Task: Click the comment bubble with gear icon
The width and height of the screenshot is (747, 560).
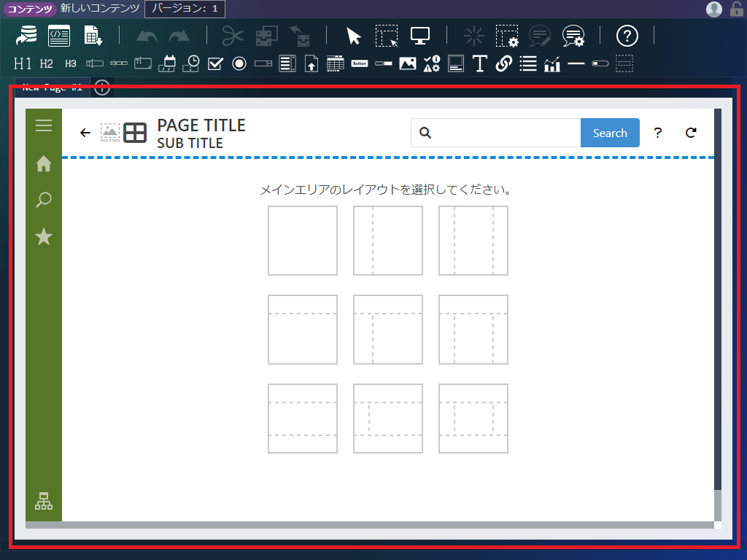Action: point(573,36)
